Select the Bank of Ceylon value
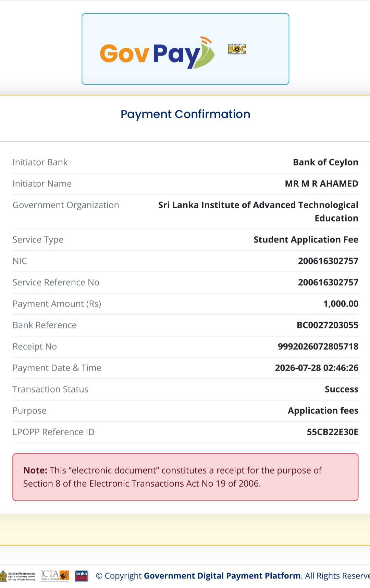The width and height of the screenshot is (370, 588). click(325, 162)
